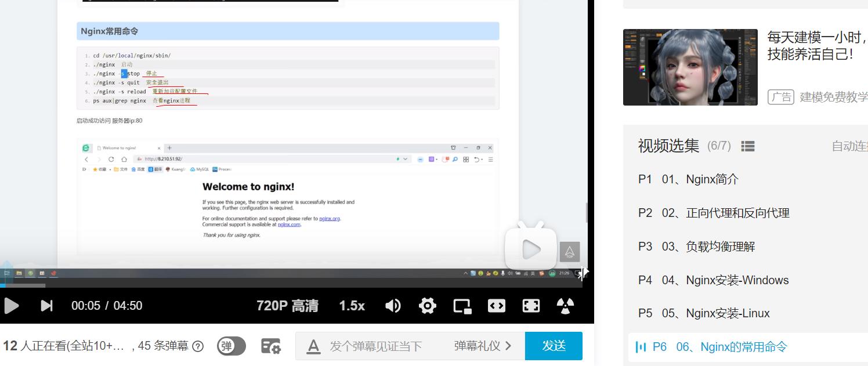868x366 pixels.
Task: Open the danmaku settings icon
Action: point(271,346)
